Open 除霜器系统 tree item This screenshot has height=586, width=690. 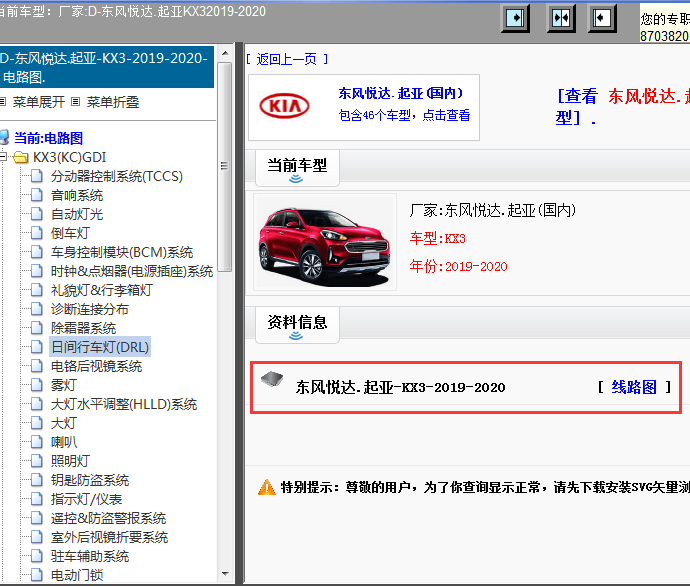click(x=83, y=328)
